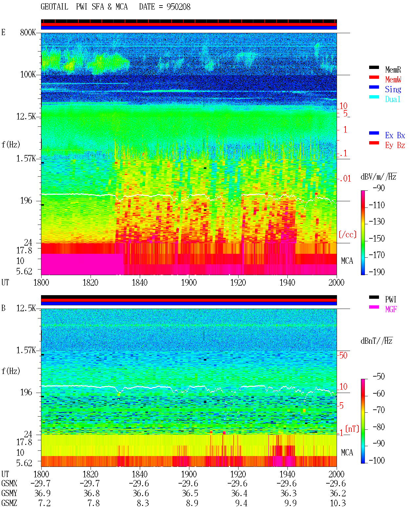The image size is (420, 523).
Task: Click the -110 color scale value
Action: point(377,205)
